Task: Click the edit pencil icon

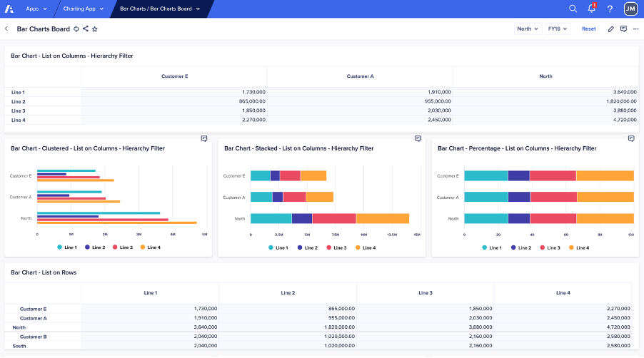Action: click(x=610, y=29)
